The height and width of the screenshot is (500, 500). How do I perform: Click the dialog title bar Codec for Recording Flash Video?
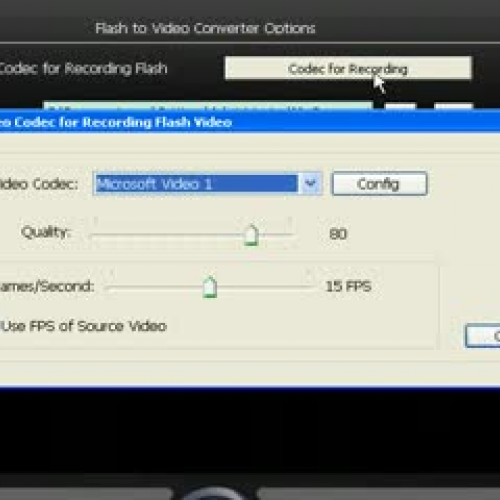250,122
